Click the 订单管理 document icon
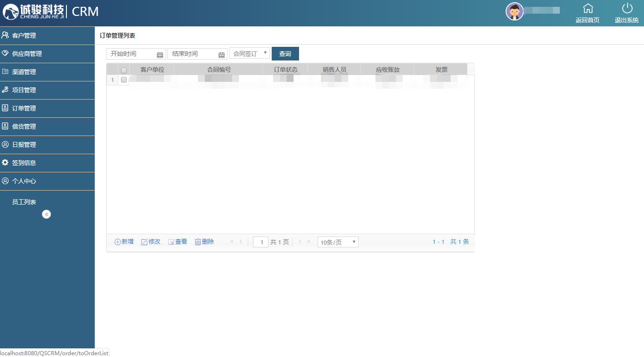 click(5, 108)
